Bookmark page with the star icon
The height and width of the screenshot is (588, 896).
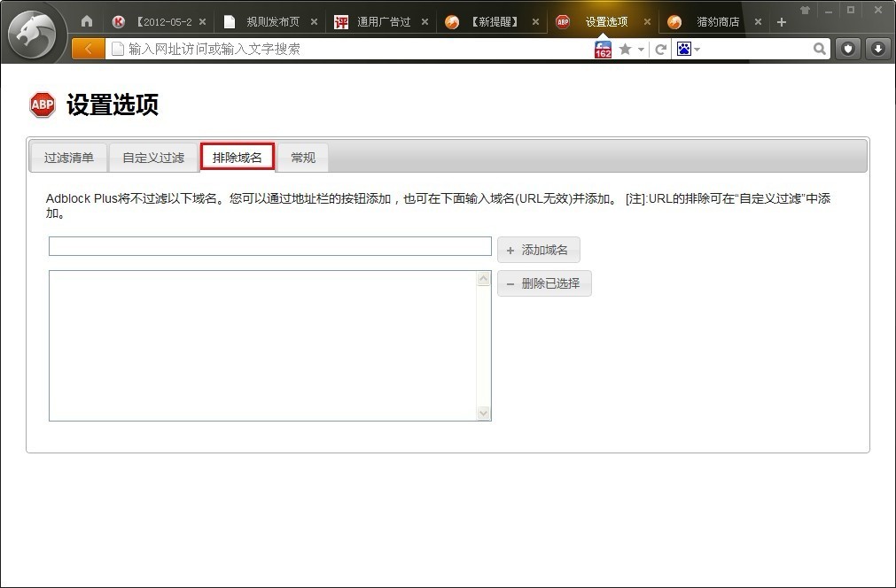click(625, 49)
